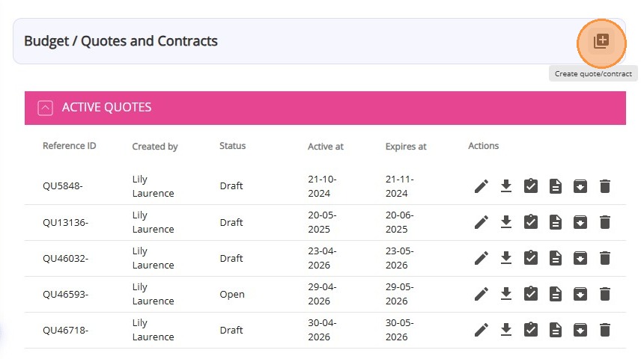Edit the Open-status quote QU46593-

click(482, 294)
